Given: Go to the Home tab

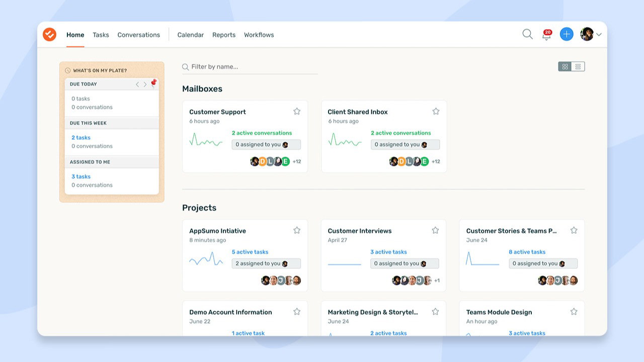Looking at the screenshot, I should click(75, 35).
